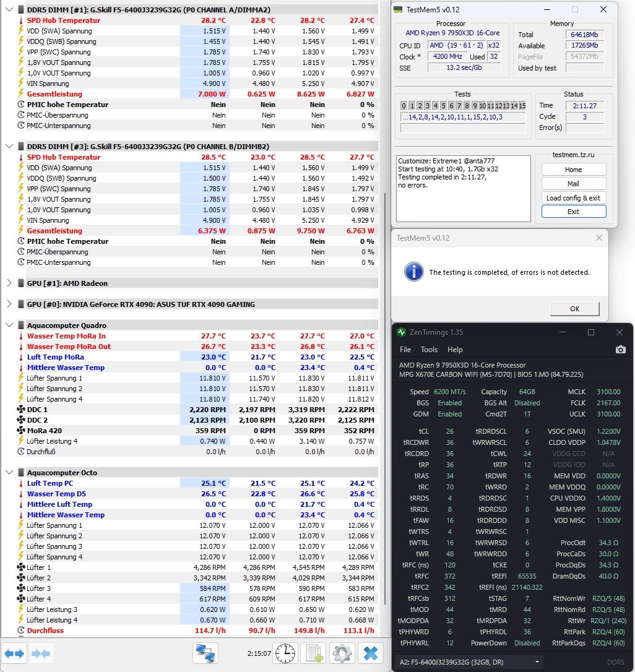Click fan icon beside DDC 1
Viewport: 635px width, 672px height.
pos(20,409)
